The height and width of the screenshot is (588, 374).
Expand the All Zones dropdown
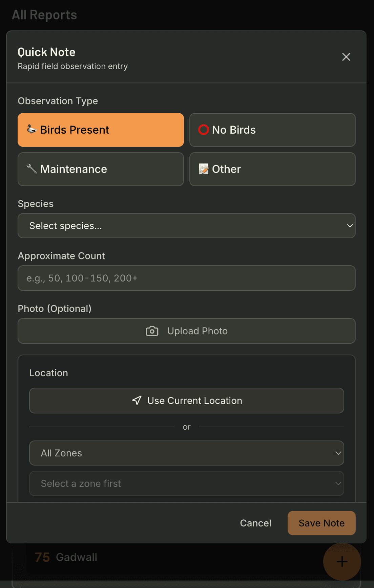click(186, 453)
